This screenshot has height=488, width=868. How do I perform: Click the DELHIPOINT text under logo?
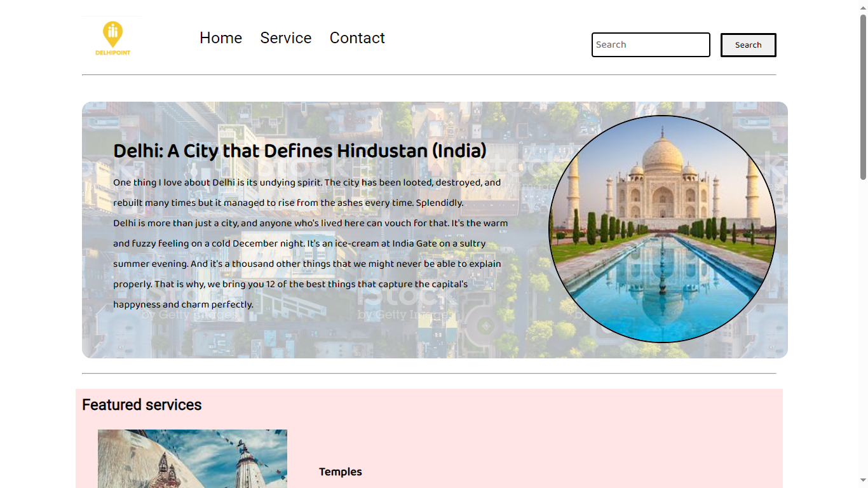point(112,53)
